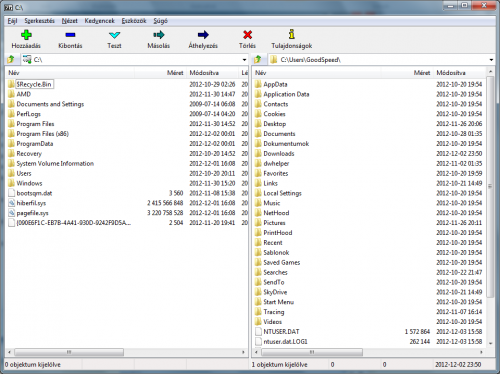
Task: Open the Kedvencek menu
Action: pos(100,21)
